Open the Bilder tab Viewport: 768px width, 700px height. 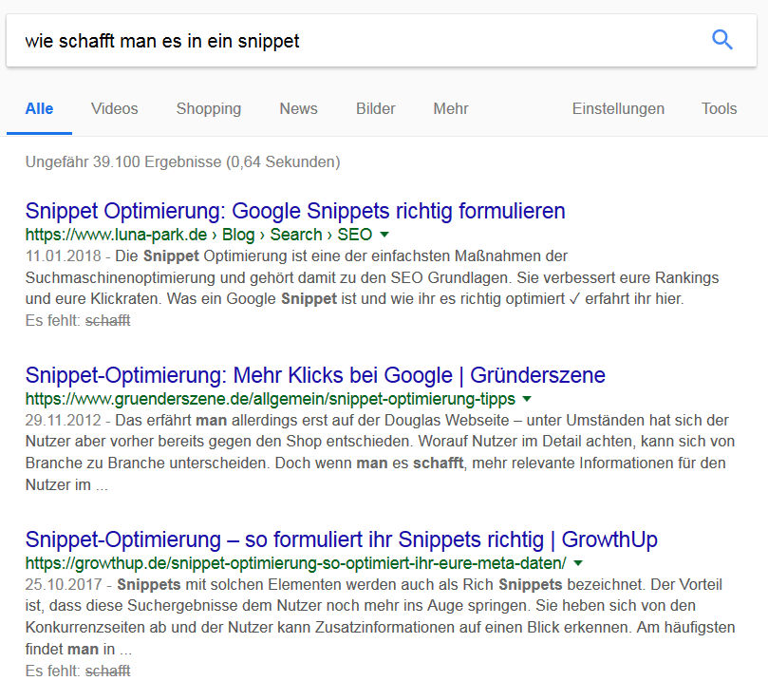[376, 108]
